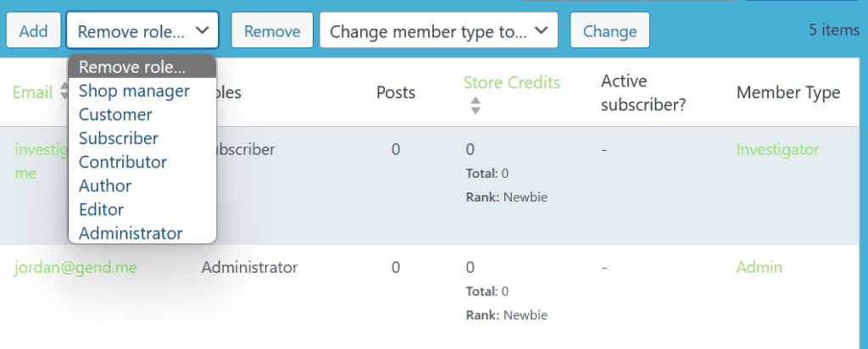Select Shop manager from role list
Screen dimensions: 868x349
(x=134, y=91)
